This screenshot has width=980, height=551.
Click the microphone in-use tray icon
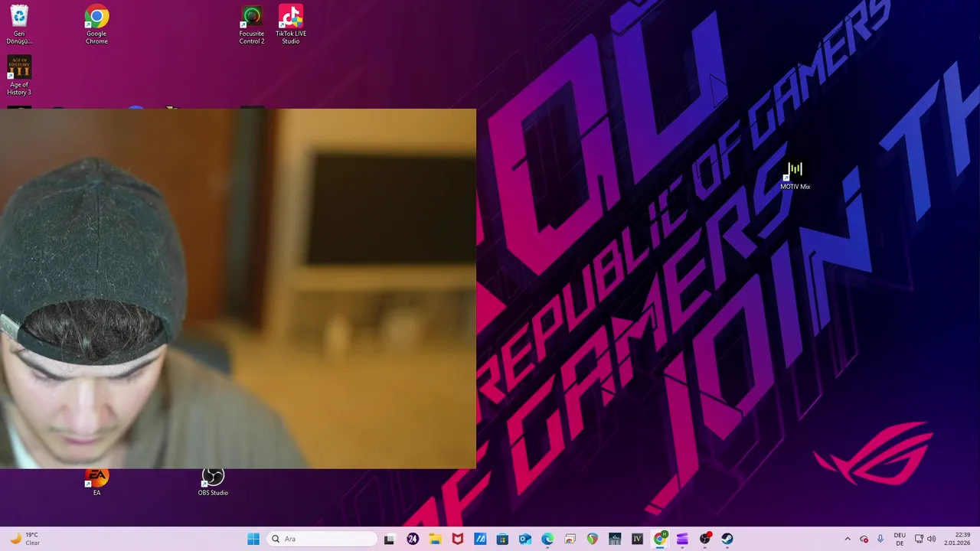(x=880, y=539)
